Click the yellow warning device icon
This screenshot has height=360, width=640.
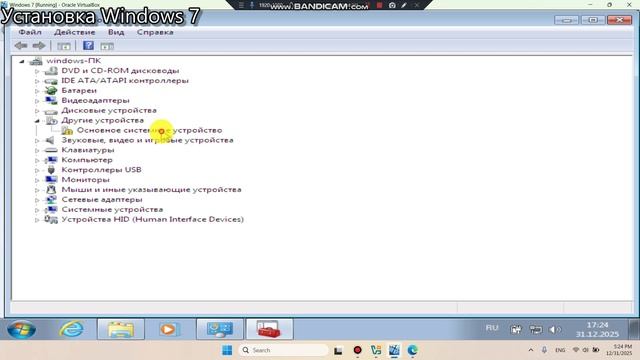67,130
